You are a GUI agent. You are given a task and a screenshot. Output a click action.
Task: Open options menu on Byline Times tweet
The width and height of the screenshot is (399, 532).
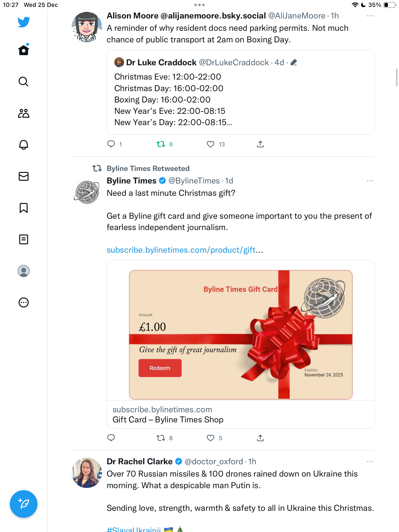pyautogui.click(x=370, y=181)
